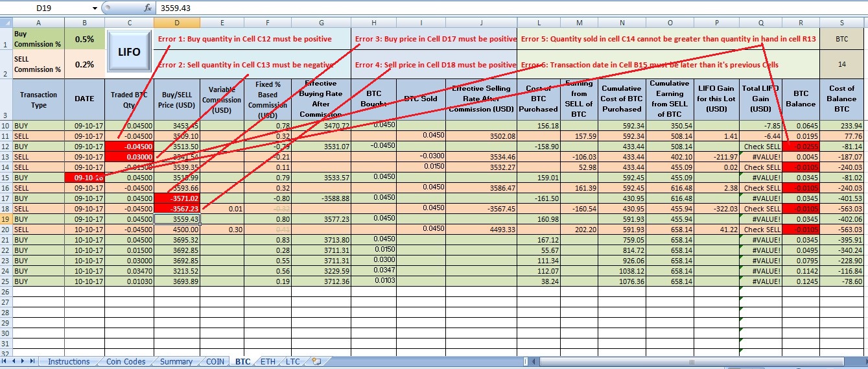Click the 'Transaction Type' header cell
This screenshot has height=369, width=868.
pyautogui.click(x=38, y=100)
